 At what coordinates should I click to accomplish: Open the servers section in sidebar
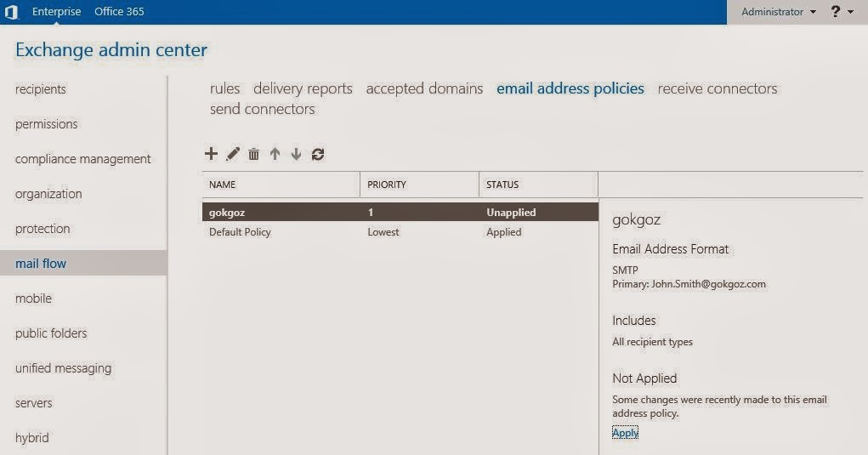pos(34,403)
